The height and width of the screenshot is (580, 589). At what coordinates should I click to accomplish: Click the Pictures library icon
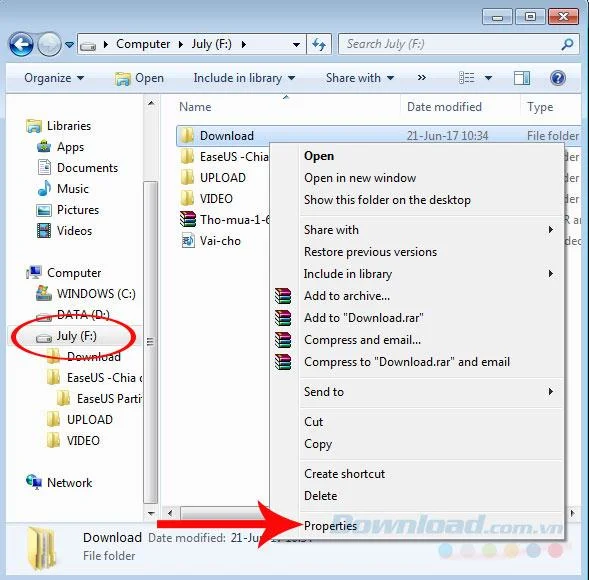point(44,210)
